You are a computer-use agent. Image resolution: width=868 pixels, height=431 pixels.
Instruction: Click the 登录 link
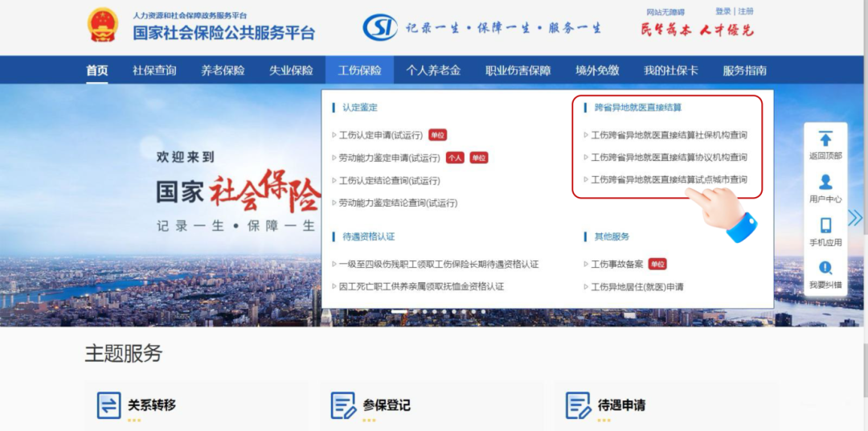723,11
